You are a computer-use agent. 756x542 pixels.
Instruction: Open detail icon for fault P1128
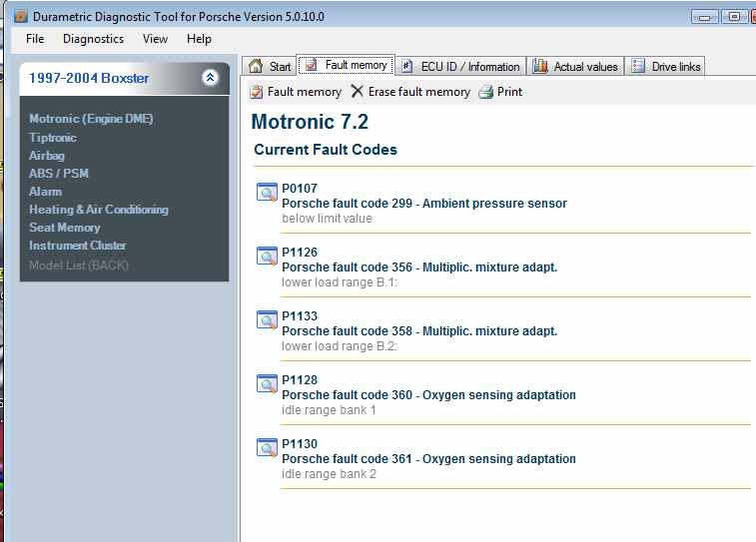[267, 384]
